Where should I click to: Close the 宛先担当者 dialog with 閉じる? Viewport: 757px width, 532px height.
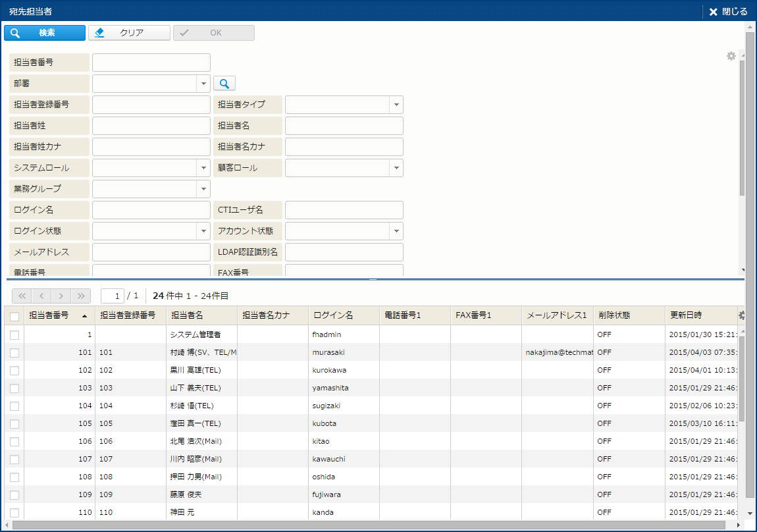(x=728, y=11)
